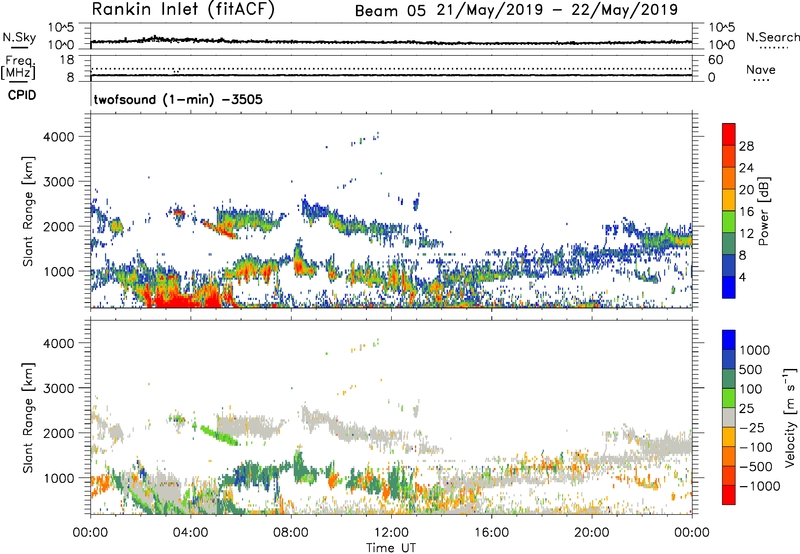This screenshot has height=554, width=800.
Task: Click the "08:00" time axis label
Action: tap(291, 533)
